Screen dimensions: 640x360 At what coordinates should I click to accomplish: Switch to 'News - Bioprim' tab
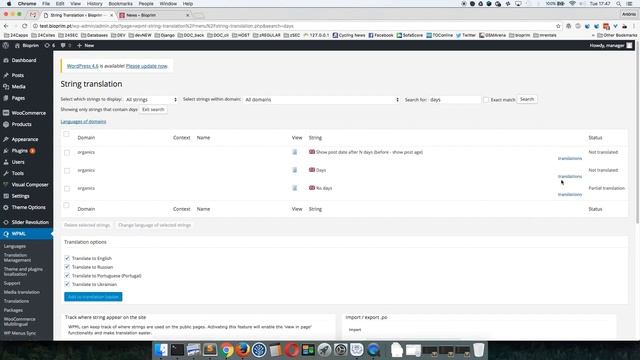coord(153,15)
